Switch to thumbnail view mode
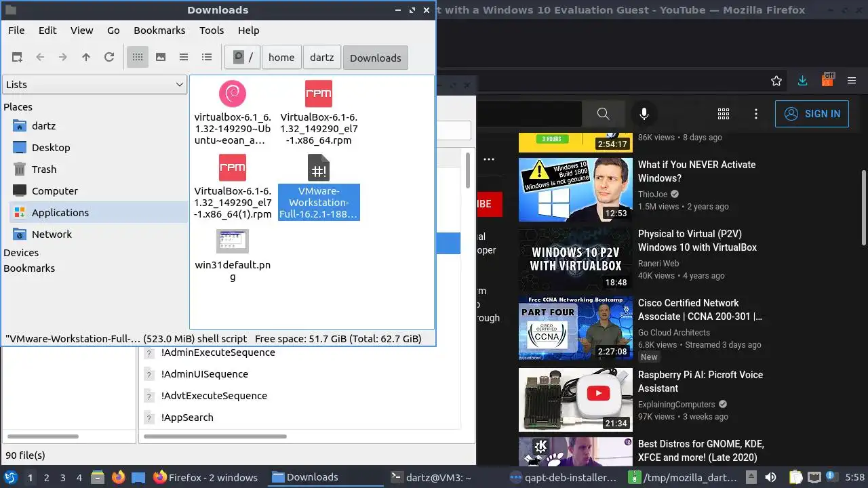868x488 pixels. coord(161,58)
